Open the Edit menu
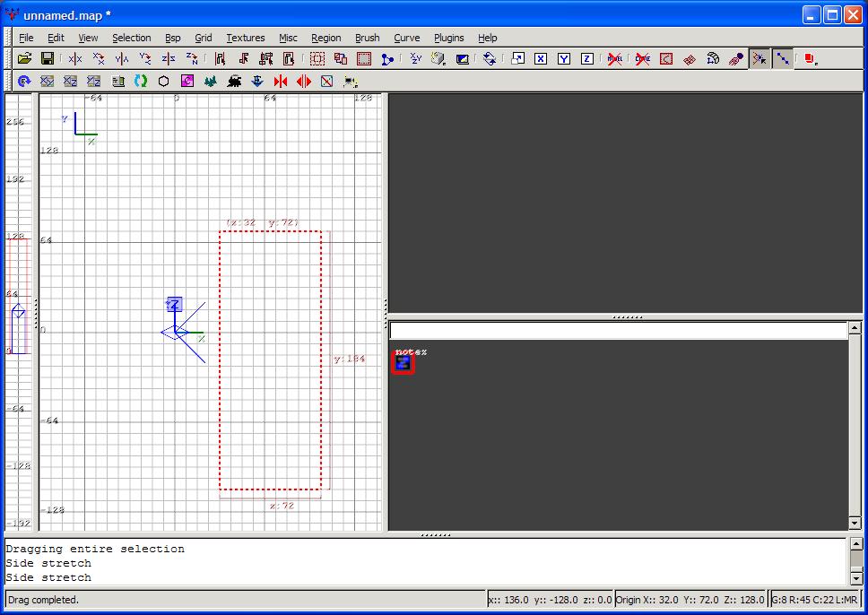This screenshot has width=868, height=615. click(x=56, y=38)
